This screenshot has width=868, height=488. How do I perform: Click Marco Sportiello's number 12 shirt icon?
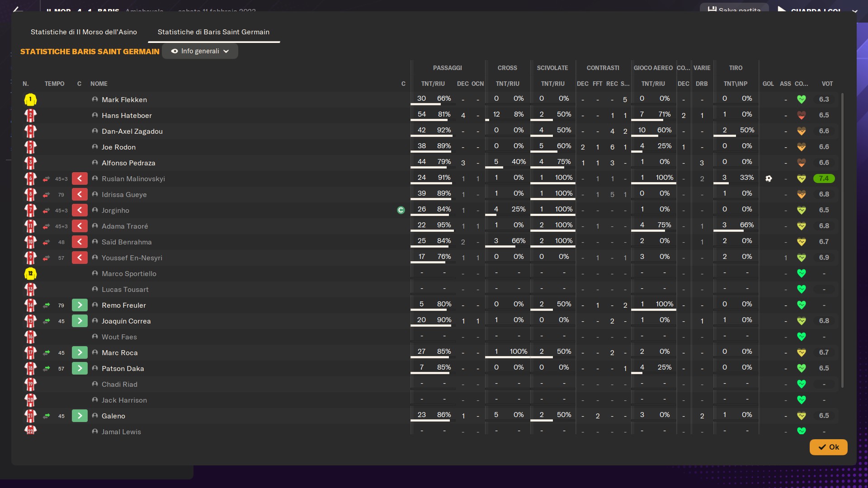(x=30, y=274)
